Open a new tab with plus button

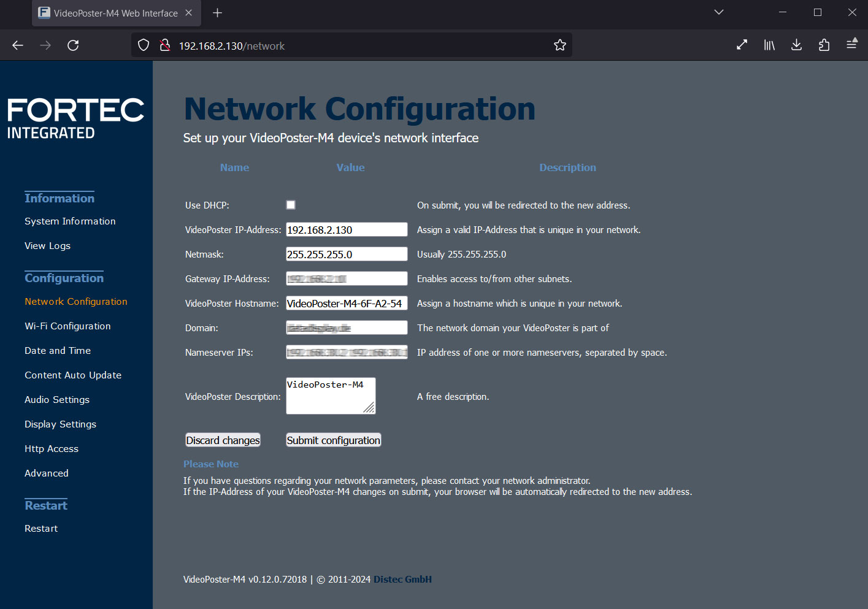pyautogui.click(x=217, y=13)
